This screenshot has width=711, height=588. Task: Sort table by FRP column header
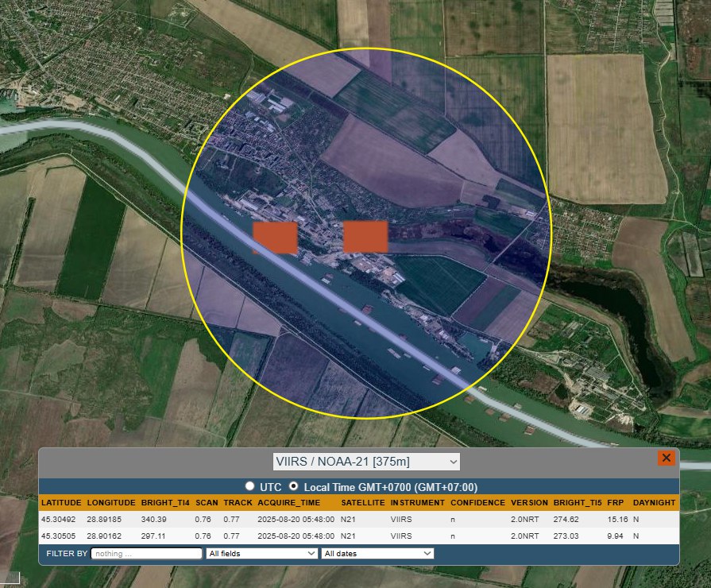point(615,503)
